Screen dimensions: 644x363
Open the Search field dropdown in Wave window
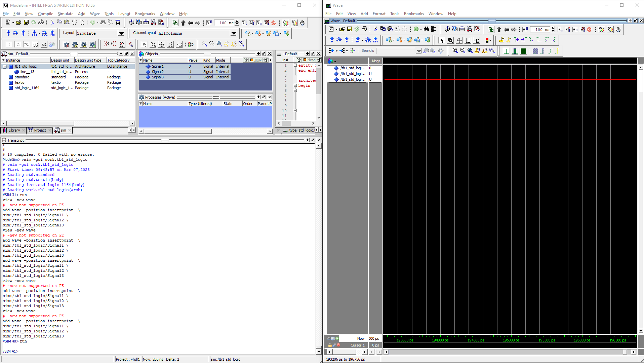tap(418, 51)
